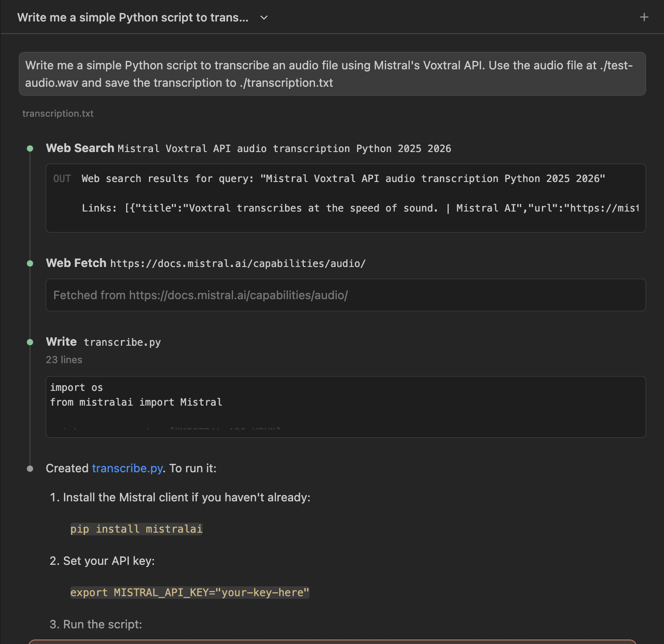
Task: Open the transcribe.py link
Action: pos(127,468)
